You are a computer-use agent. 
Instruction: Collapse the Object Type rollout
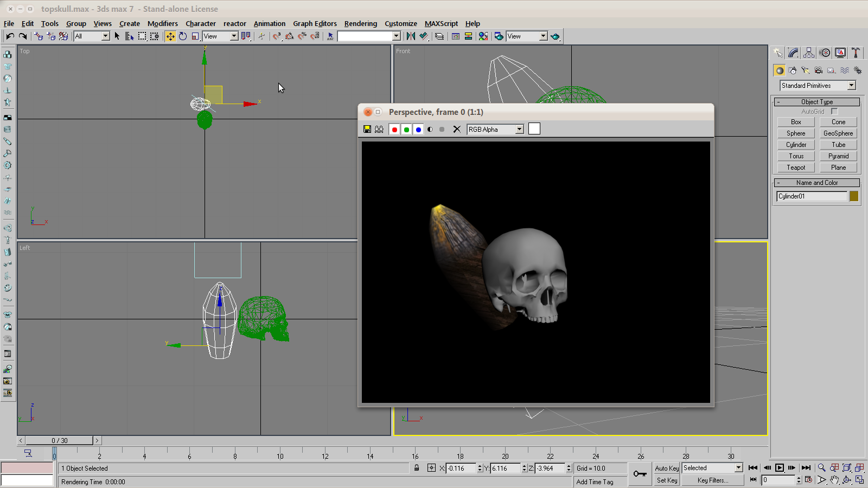[x=817, y=102]
